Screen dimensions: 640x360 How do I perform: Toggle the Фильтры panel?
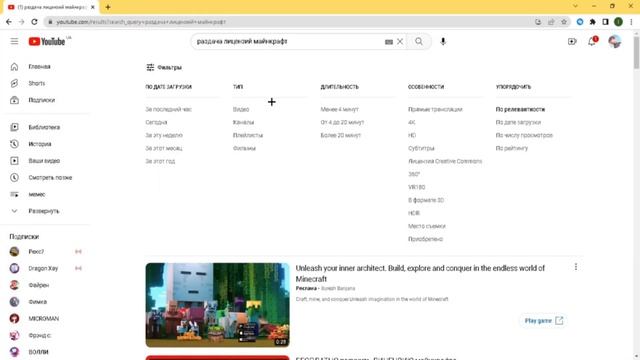(164, 67)
